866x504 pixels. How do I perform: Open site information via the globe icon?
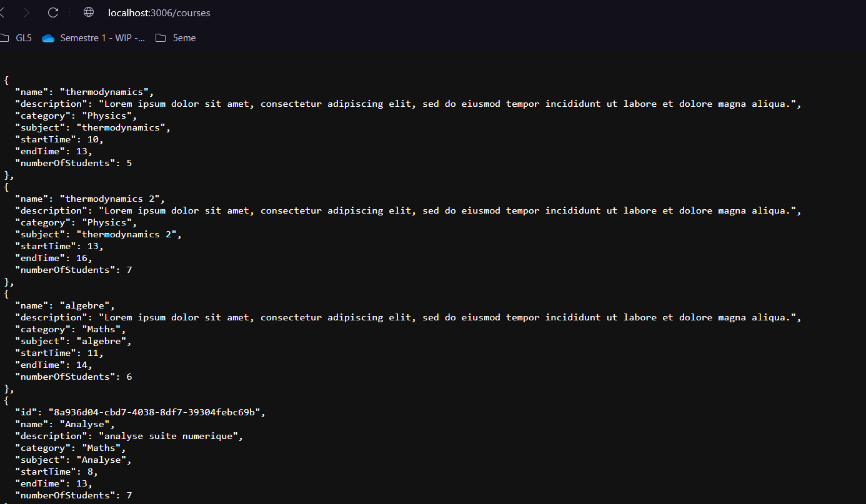click(88, 12)
